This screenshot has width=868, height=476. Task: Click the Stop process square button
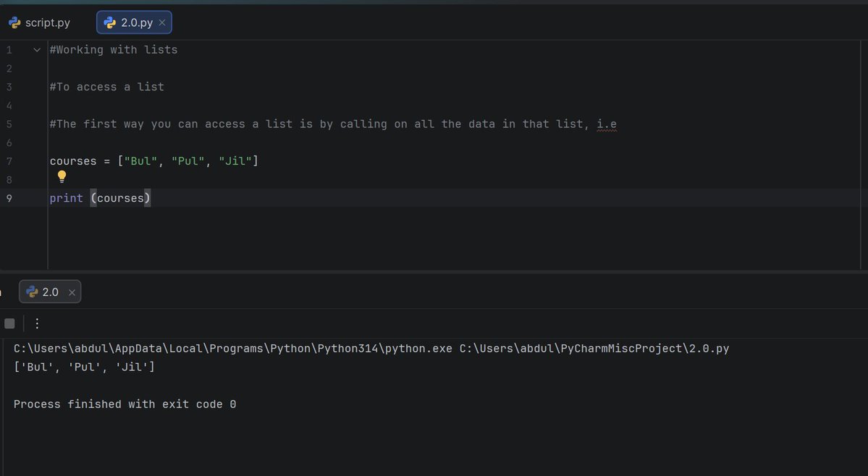(x=9, y=323)
